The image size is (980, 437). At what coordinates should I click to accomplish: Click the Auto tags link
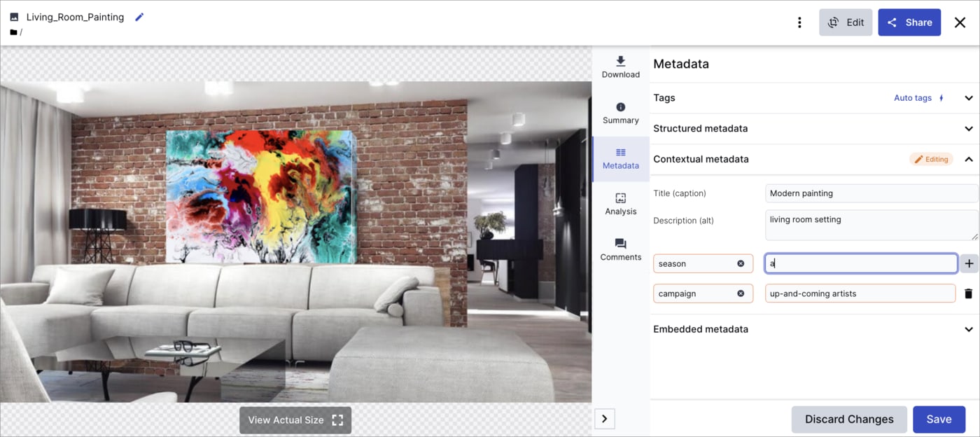tap(913, 98)
